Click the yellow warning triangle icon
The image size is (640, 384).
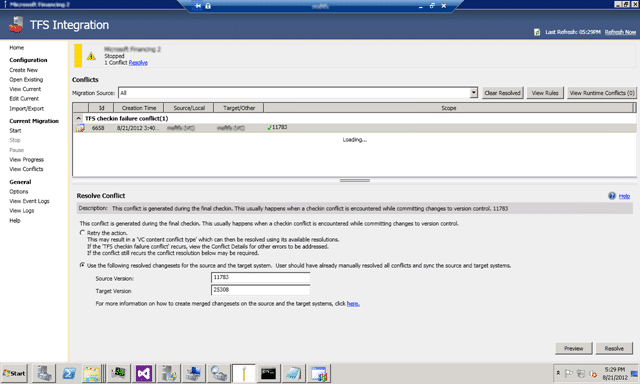pyautogui.click(x=91, y=56)
